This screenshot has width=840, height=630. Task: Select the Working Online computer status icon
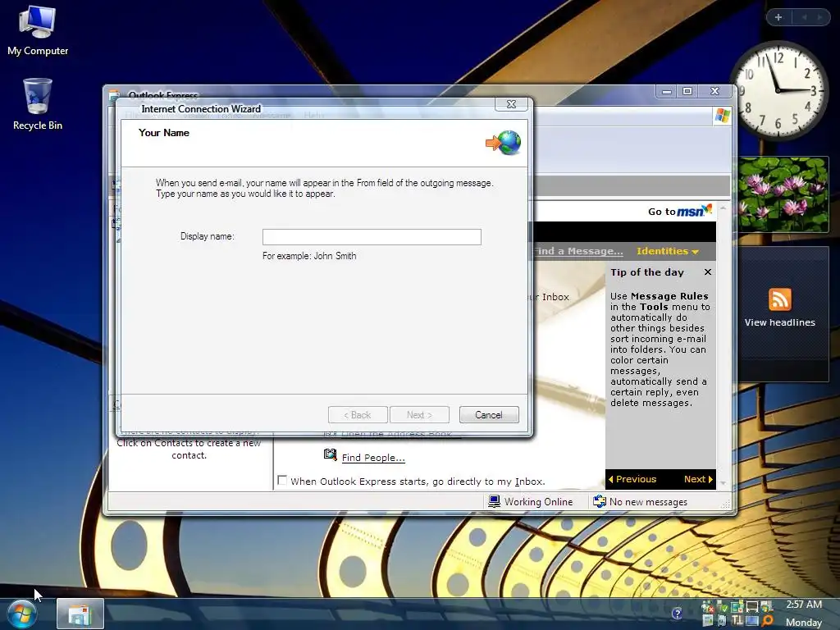493,501
